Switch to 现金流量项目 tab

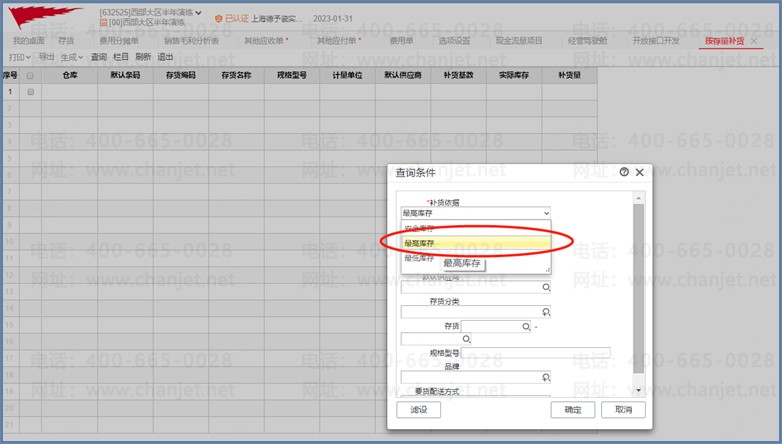click(x=519, y=41)
